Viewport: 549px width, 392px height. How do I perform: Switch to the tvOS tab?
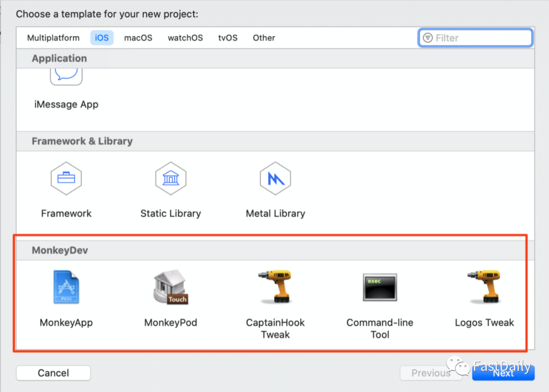tap(228, 38)
